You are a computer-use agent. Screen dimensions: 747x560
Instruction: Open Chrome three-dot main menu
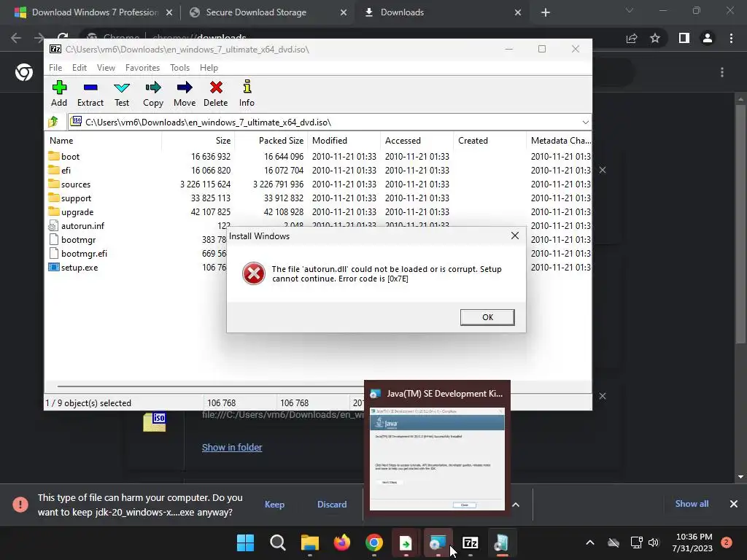click(731, 38)
